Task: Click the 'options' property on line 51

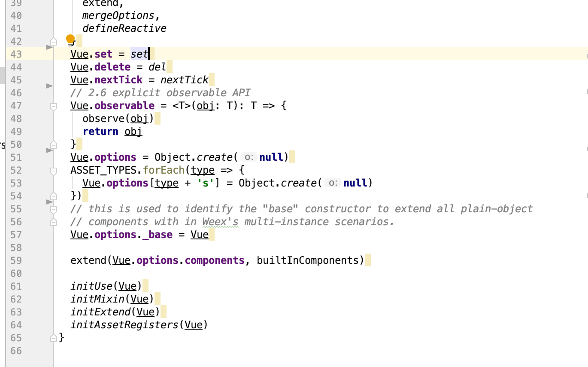Action: coord(115,157)
